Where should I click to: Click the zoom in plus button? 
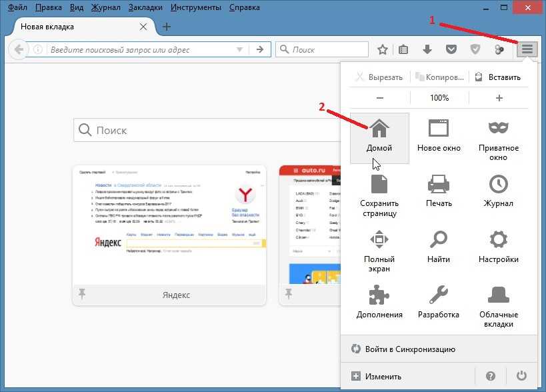499,97
